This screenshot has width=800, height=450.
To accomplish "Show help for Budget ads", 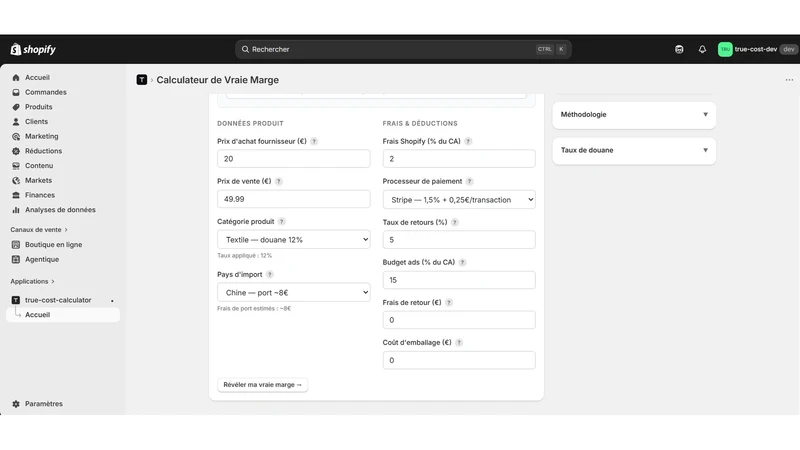I will [x=462, y=262].
